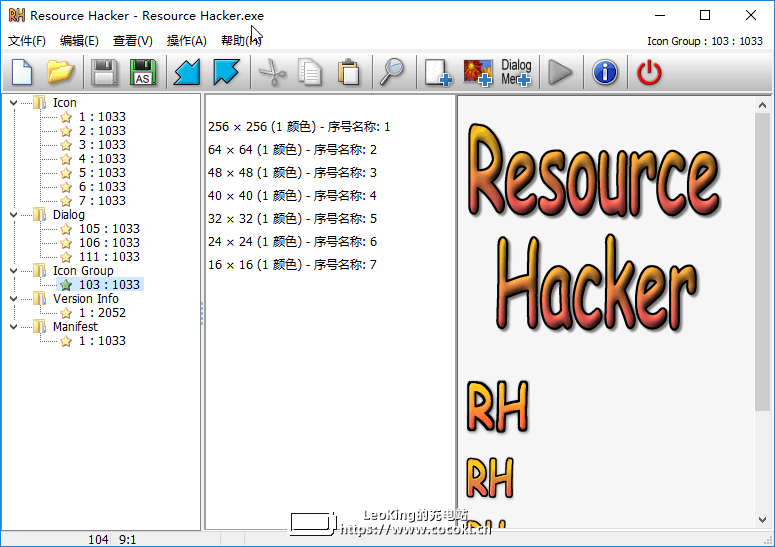Image resolution: width=775 pixels, height=547 pixels.
Task: Click preview pane scrollbar down arrow
Action: [x=762, y=520]
